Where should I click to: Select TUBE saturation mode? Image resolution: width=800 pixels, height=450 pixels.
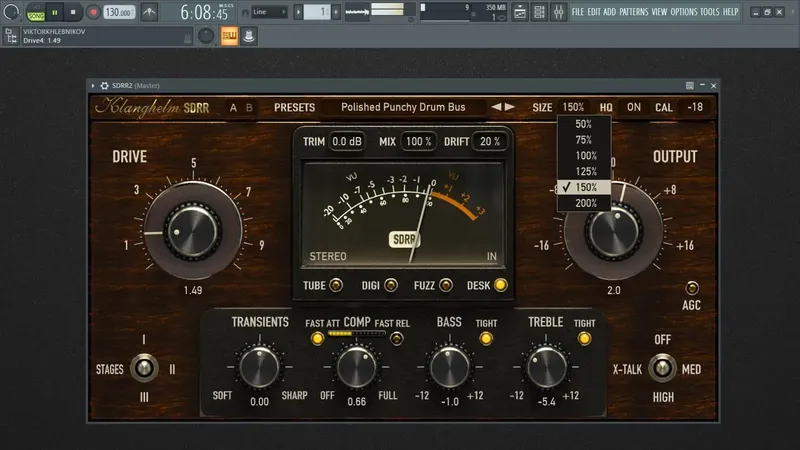coord(336,285)
